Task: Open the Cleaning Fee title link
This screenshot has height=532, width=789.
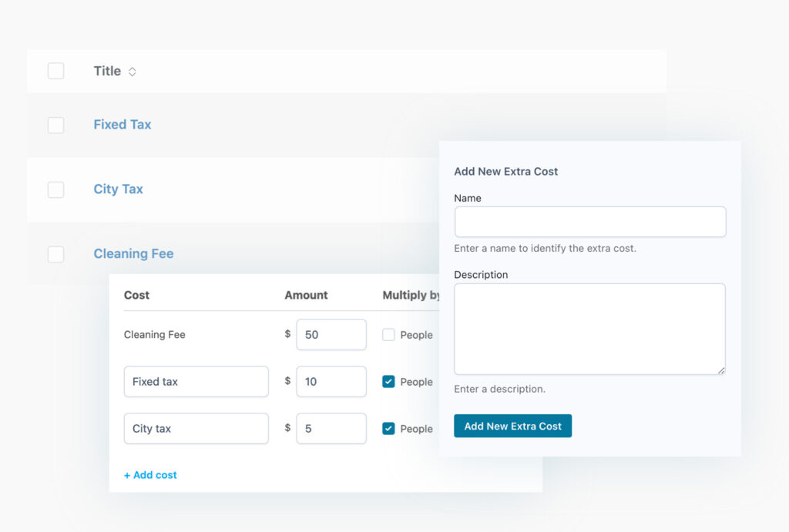Action: click(x=133, y=254)
